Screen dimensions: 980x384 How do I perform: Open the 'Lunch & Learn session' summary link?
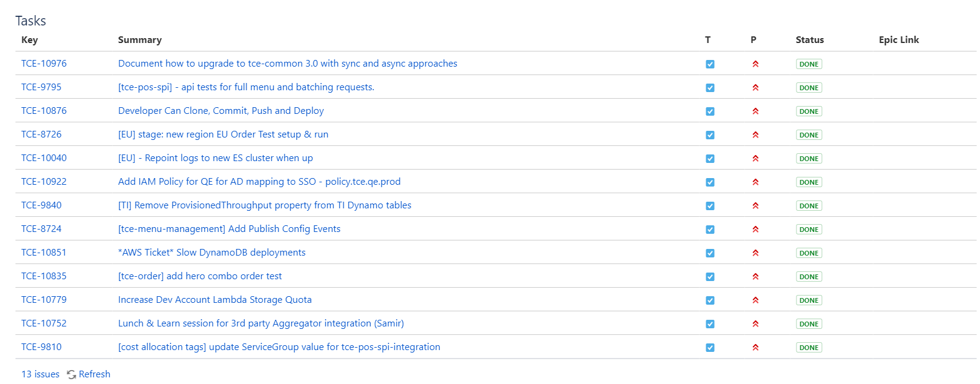point(261,323)
